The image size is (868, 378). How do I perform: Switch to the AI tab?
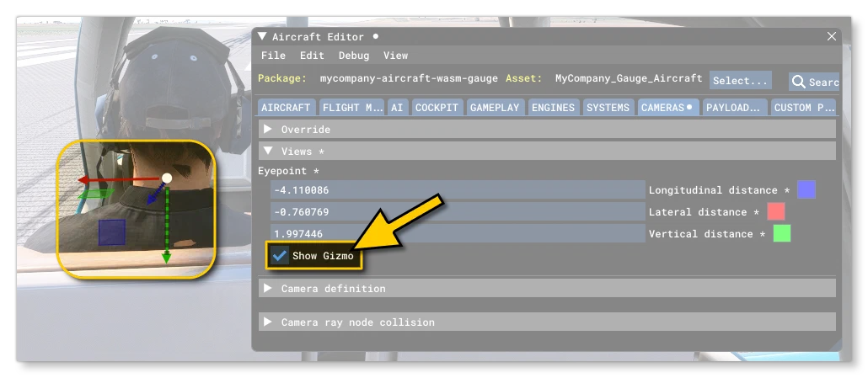point(397,108)
